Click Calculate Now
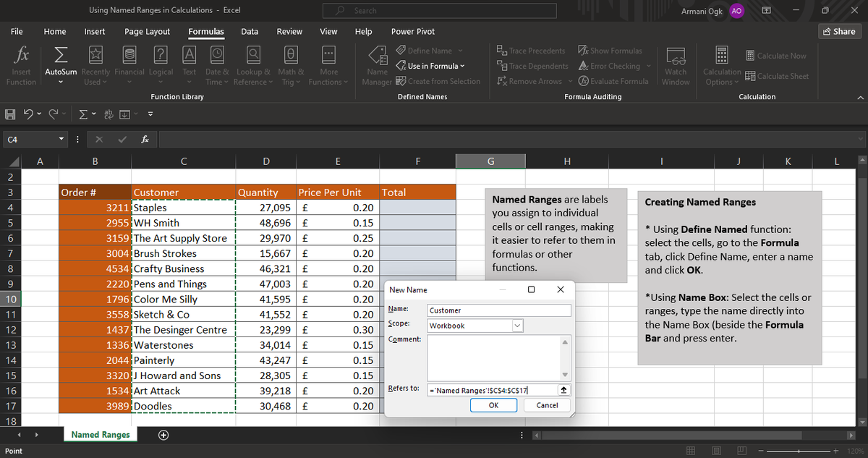This screenshot has width=868, height=458. pyautogui.click(x=775, y=56)
